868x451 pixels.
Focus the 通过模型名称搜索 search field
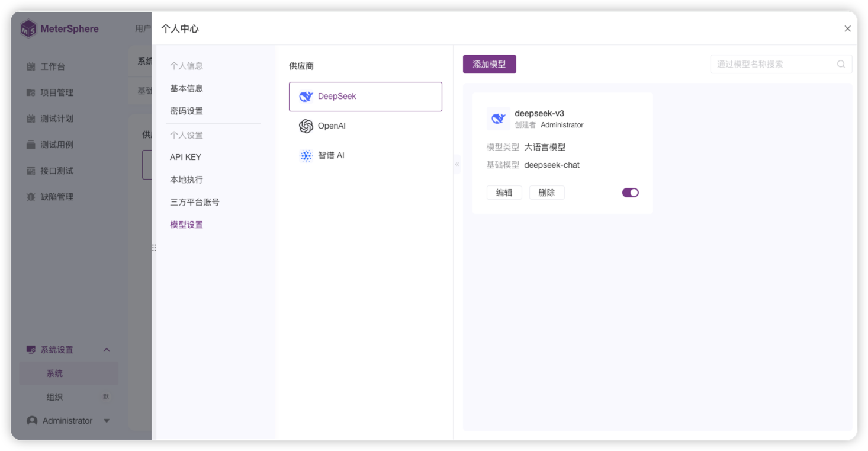pos(781,64)
